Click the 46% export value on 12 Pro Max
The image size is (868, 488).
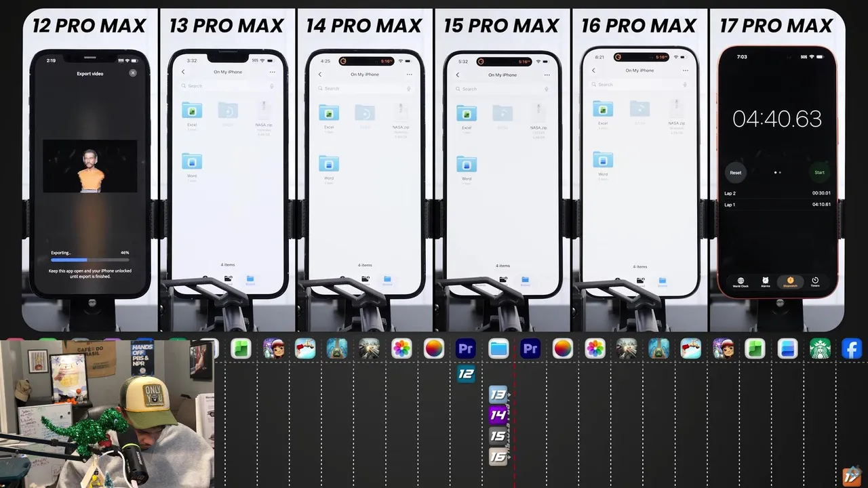click(125, 253)
